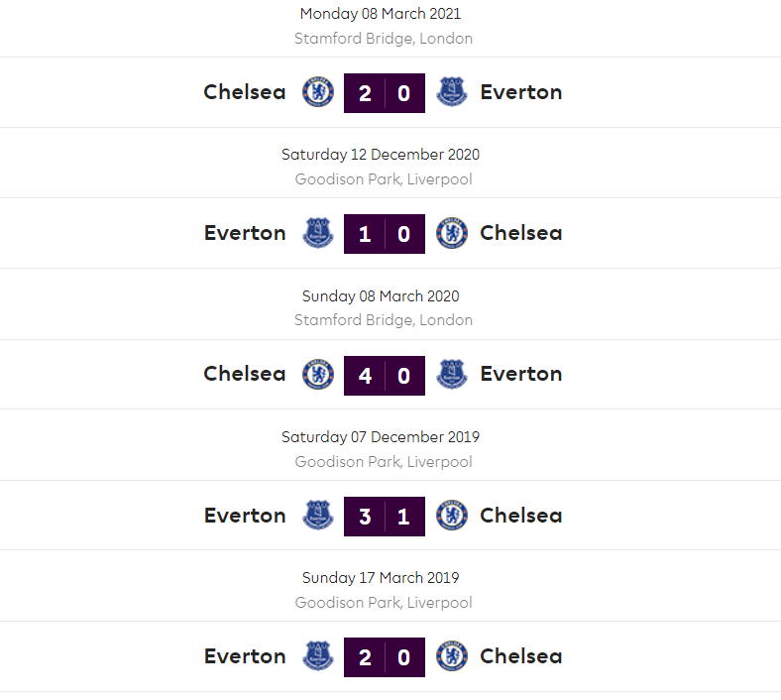Click Everton crest in the 3-1 match

point(318,516)
